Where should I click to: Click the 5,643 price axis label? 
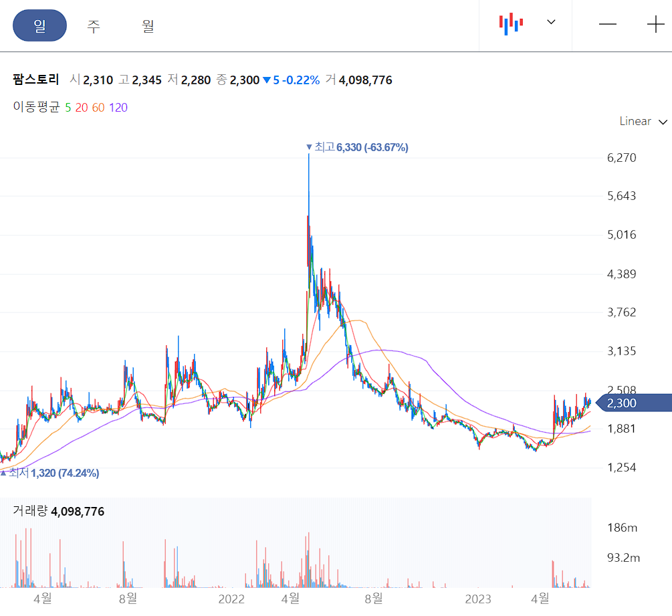pos(621,197)
